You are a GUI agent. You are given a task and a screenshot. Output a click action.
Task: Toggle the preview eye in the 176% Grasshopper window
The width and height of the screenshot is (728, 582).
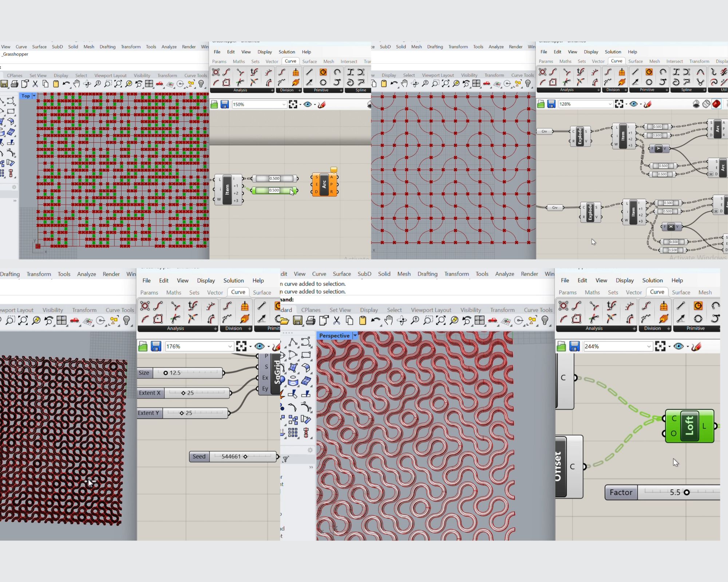(260, 346)
